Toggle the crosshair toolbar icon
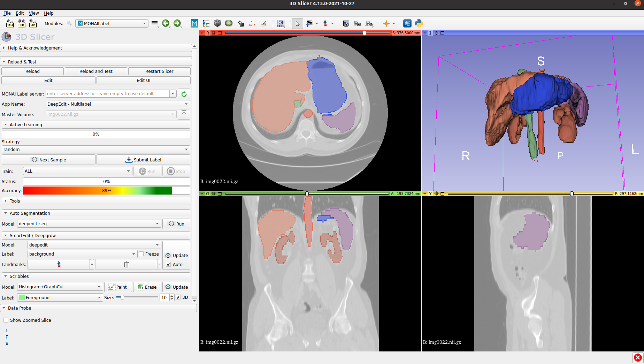The image size is (644, 364). (x=386, y=23)
